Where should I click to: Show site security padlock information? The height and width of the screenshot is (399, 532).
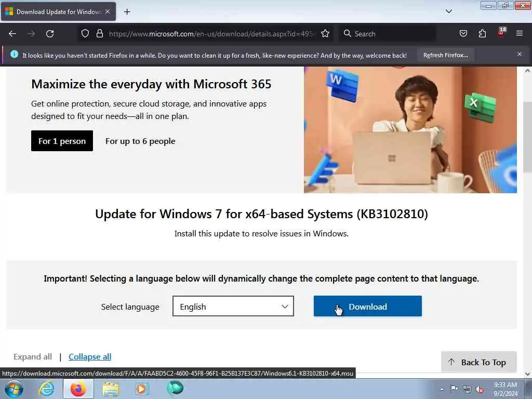99,34
